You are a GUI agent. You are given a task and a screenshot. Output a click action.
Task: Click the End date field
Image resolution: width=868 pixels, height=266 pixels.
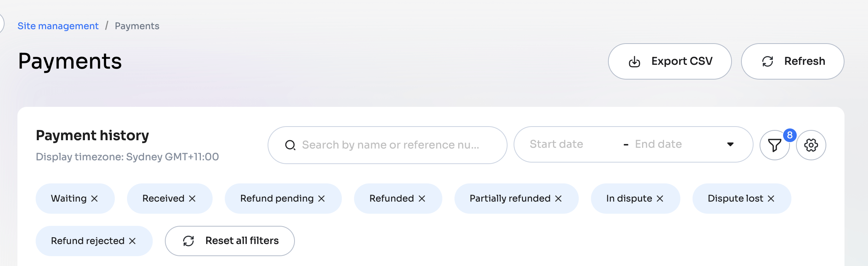click(658, 144)
